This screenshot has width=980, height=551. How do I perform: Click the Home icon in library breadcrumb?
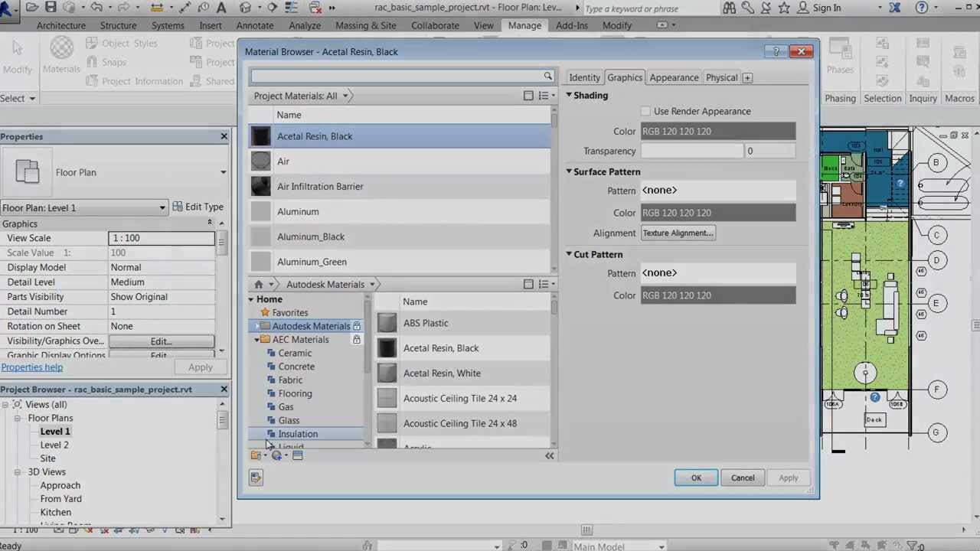point(259,284)
